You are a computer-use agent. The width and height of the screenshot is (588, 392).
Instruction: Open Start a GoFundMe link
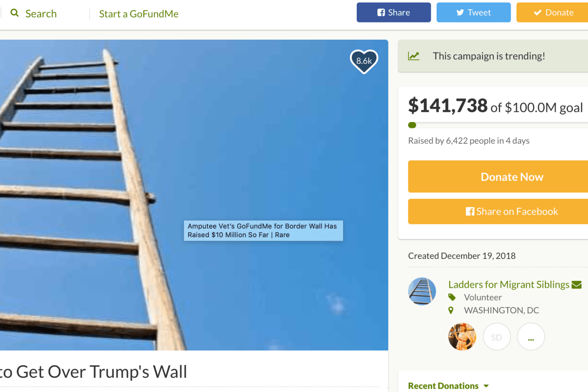point(139,14)
